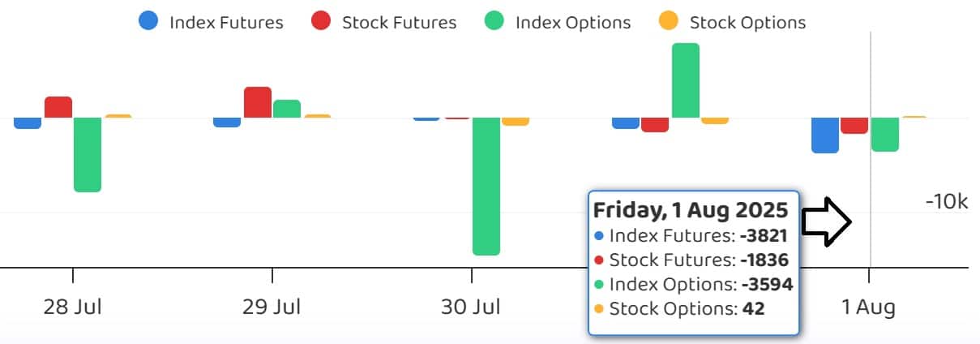The height and width of the screenshot is (344, 980).
Task: Click the 29 Jul axis label
Action: (x=272, y=308)
